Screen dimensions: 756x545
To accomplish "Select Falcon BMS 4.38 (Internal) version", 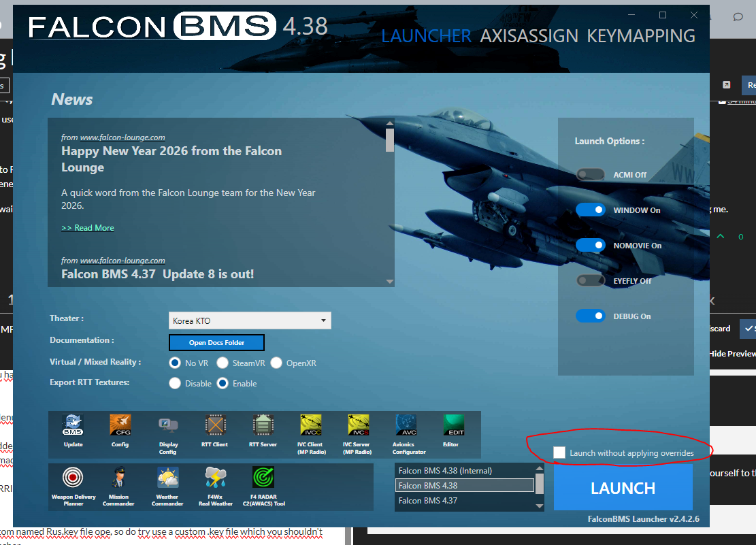I will point(465,471).
